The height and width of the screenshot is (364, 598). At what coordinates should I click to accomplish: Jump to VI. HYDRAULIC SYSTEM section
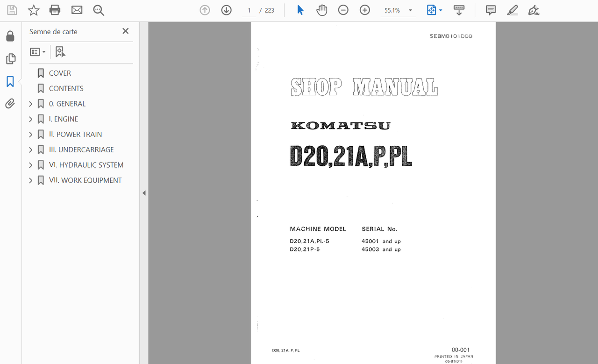86,165
